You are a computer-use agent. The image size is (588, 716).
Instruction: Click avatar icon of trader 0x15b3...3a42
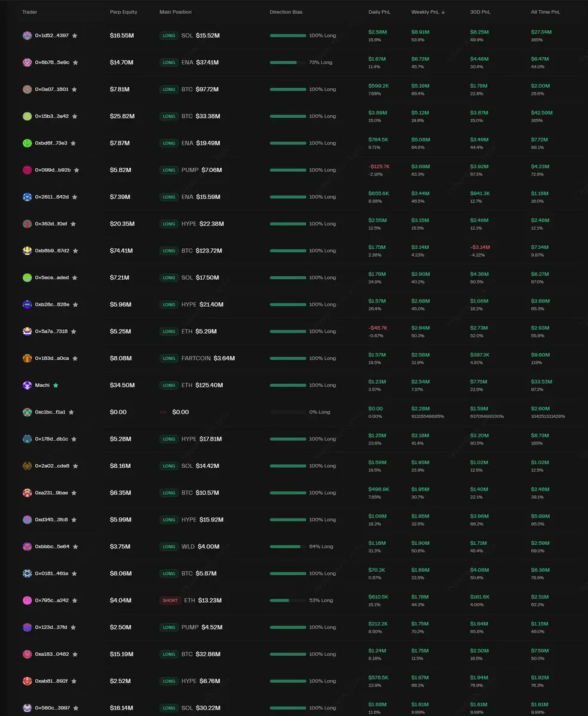tap(27, 116)
